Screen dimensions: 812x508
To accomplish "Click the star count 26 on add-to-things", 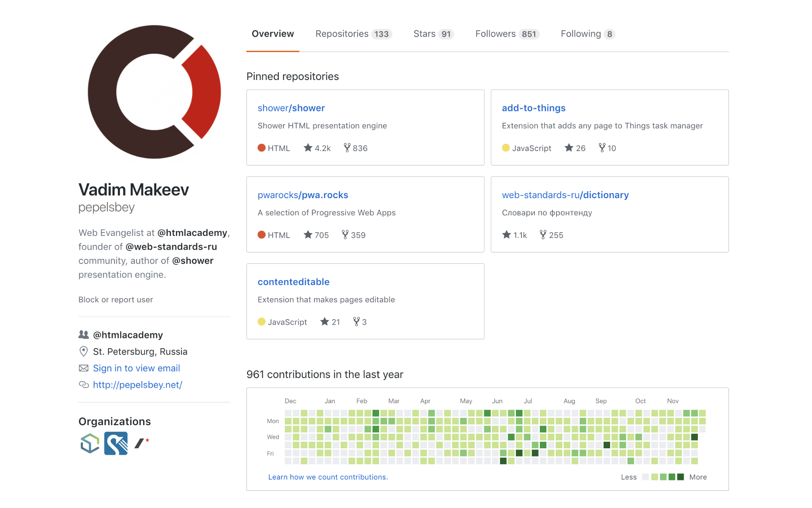I will coord(575,148).
